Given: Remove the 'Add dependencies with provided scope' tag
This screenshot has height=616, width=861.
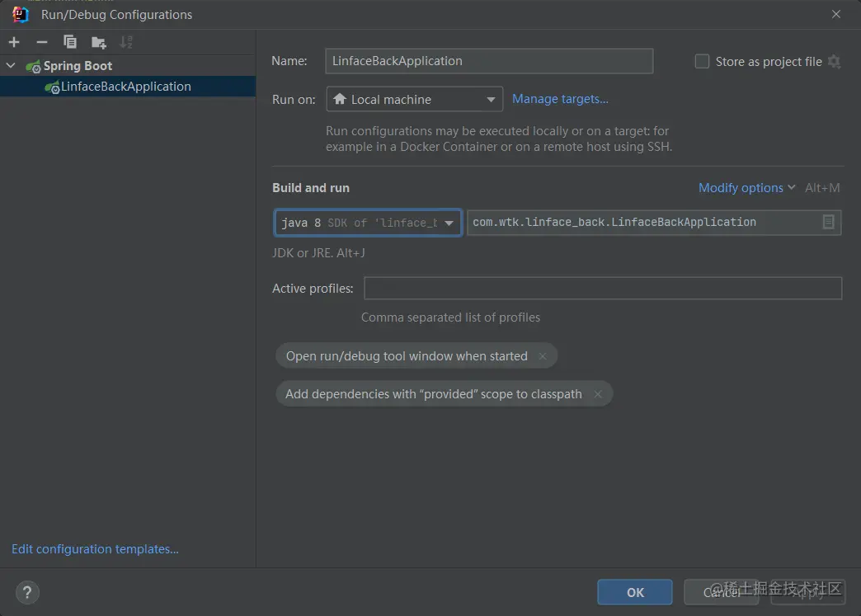Looking at the screenshot, I should click(x=598, y=394).
